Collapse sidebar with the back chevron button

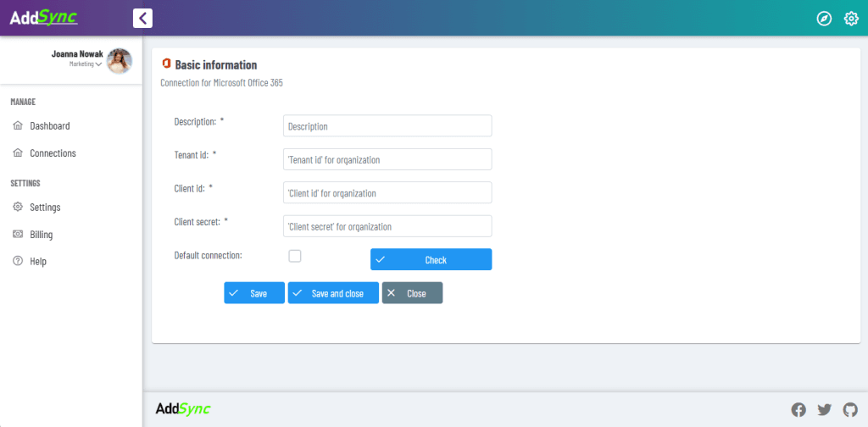pyautogui.click(x=142, y=19)
